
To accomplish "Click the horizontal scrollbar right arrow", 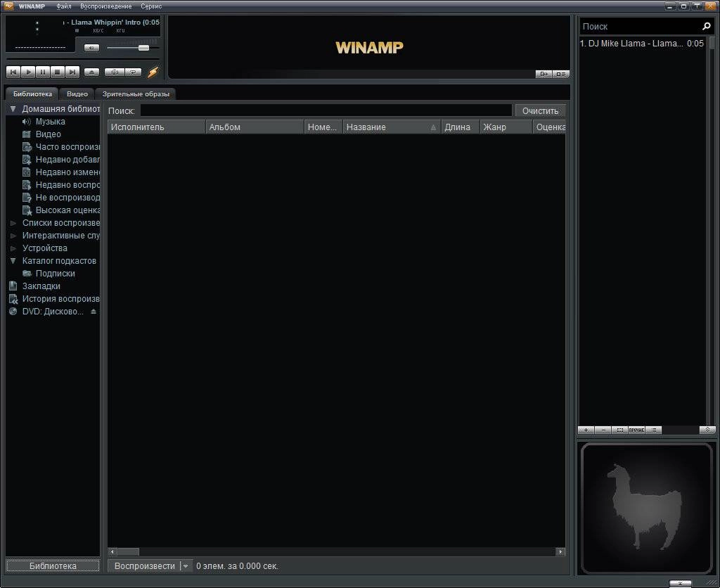I will tap(560, 551).
